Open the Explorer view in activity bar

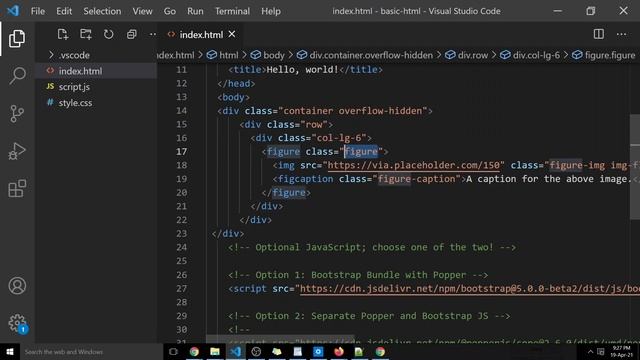click(17, 38)
